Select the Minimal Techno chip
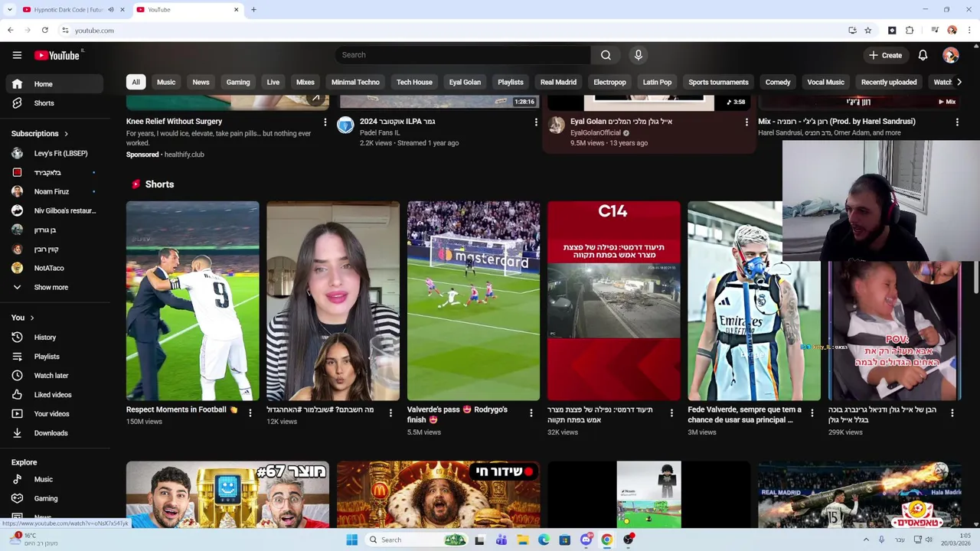Viewport: 980px width, 551px height. 355,82
